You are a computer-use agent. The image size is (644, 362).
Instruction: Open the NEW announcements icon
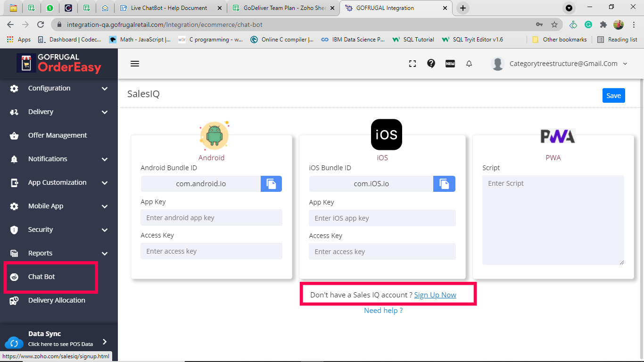click(x=450, y=64)
